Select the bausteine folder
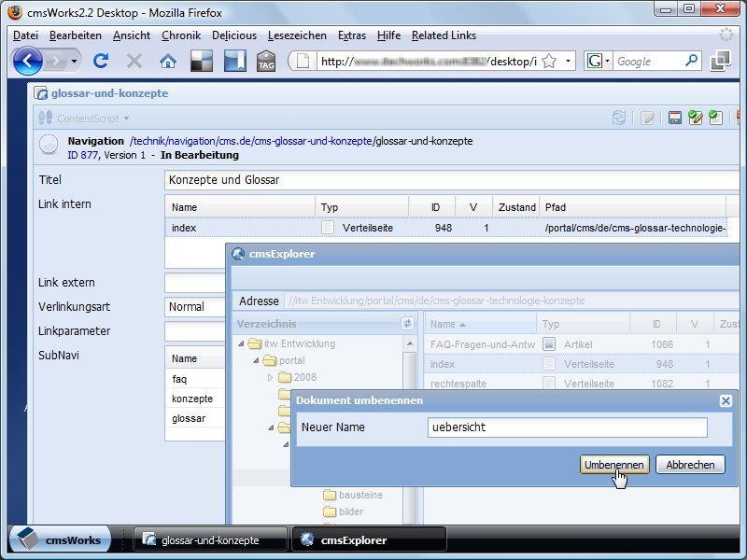The height and width of the screenshot is (560, 747). tap(353, 496)
